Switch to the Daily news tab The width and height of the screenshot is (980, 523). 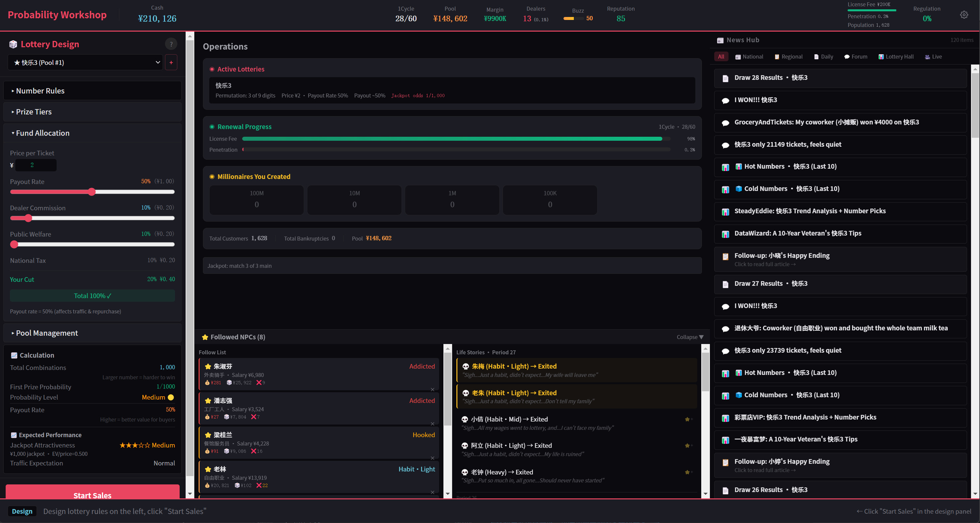pos(824,57)
